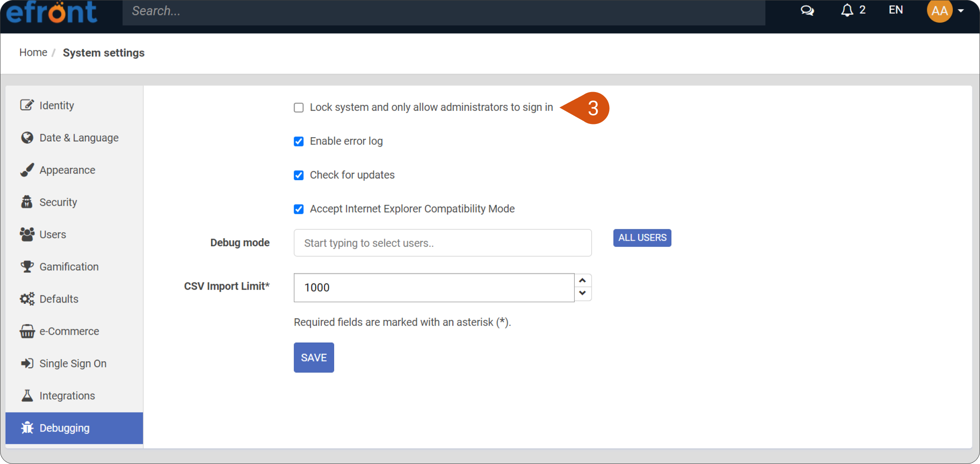The height and width of the screenshot is (464, 980).
Task: Open the Identity settings tab
Action: tap(75, 105)
